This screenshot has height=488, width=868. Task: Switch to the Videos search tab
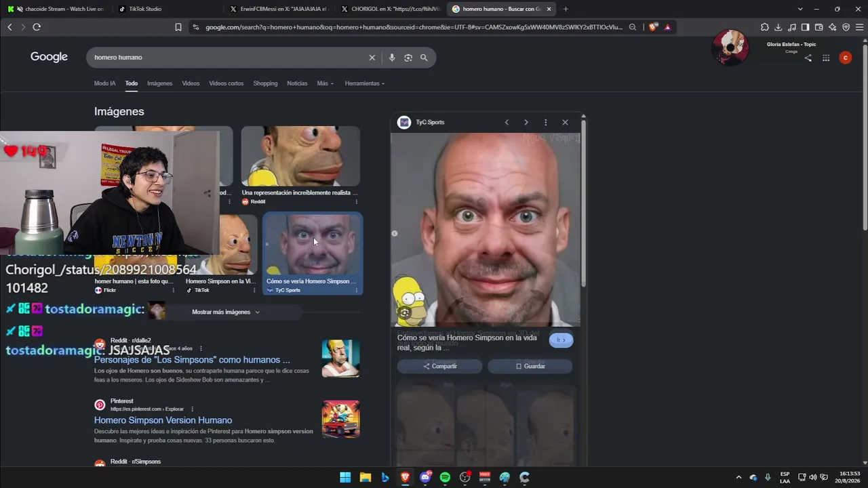click(191, 83)
